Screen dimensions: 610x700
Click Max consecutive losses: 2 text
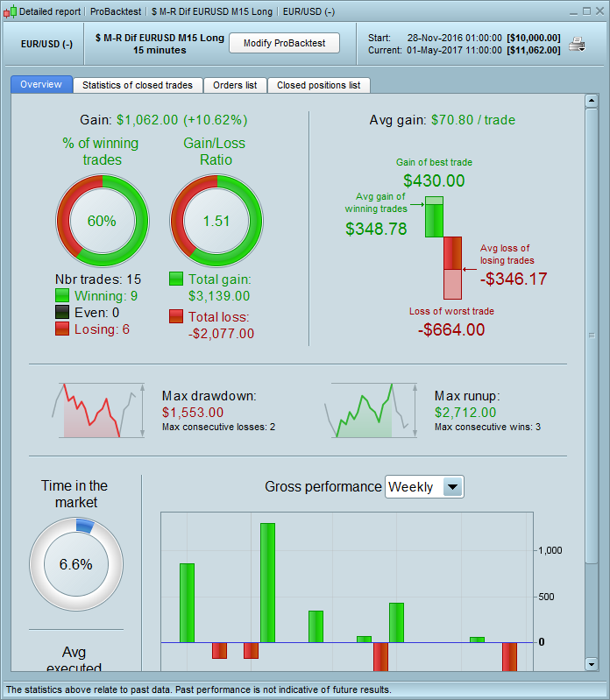point(218,427)
